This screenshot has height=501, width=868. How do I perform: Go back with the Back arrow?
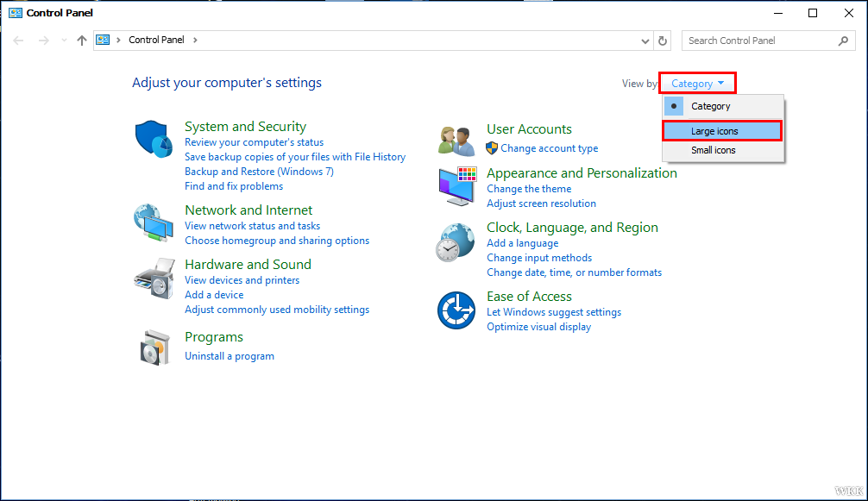click(18, 41)
